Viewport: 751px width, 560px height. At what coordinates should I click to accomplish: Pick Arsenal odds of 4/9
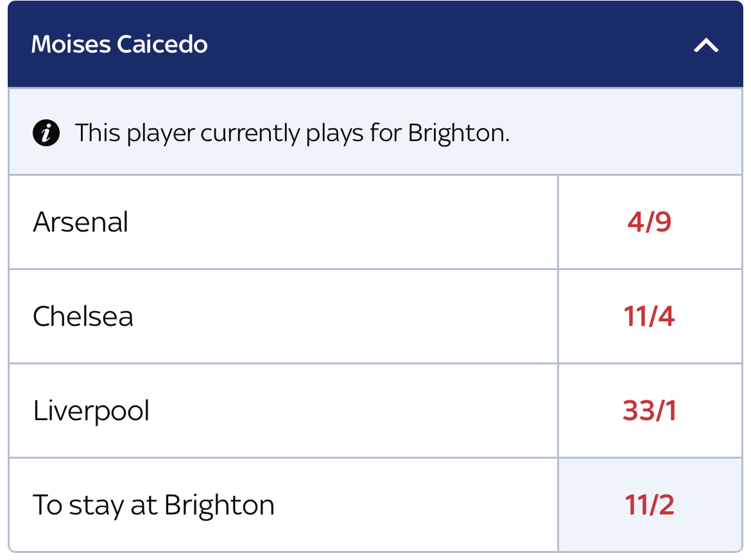650,222
